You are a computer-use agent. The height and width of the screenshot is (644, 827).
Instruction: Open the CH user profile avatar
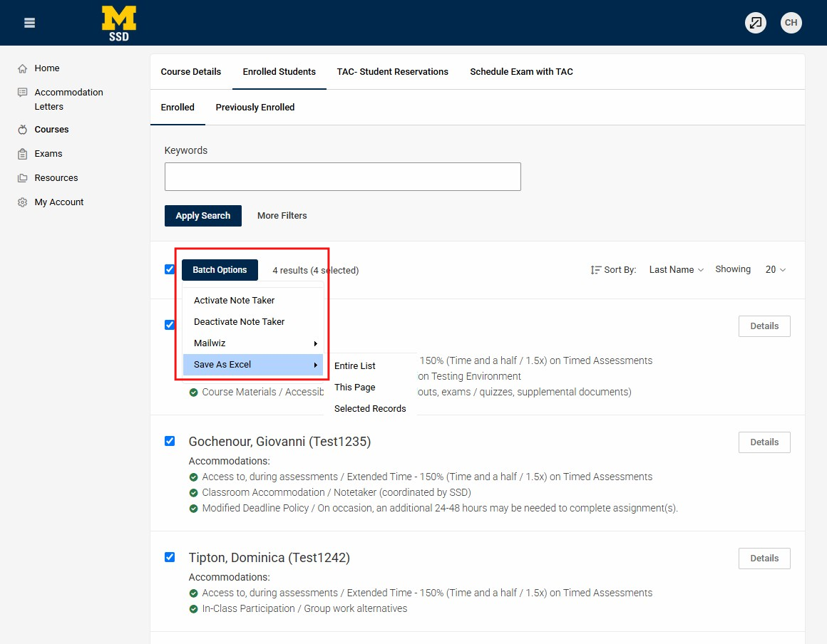pos(791,23)
